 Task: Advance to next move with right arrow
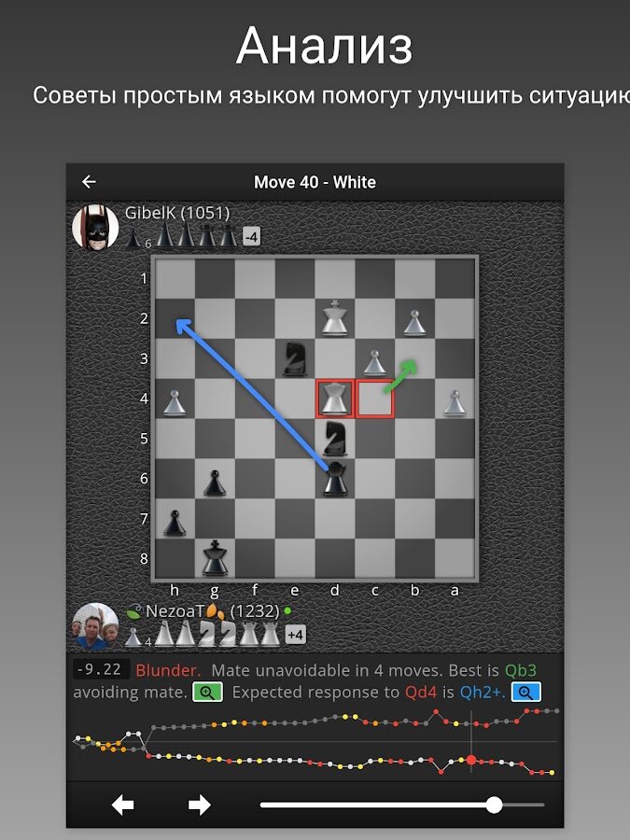pyautogui.click(x=200, y=805)
